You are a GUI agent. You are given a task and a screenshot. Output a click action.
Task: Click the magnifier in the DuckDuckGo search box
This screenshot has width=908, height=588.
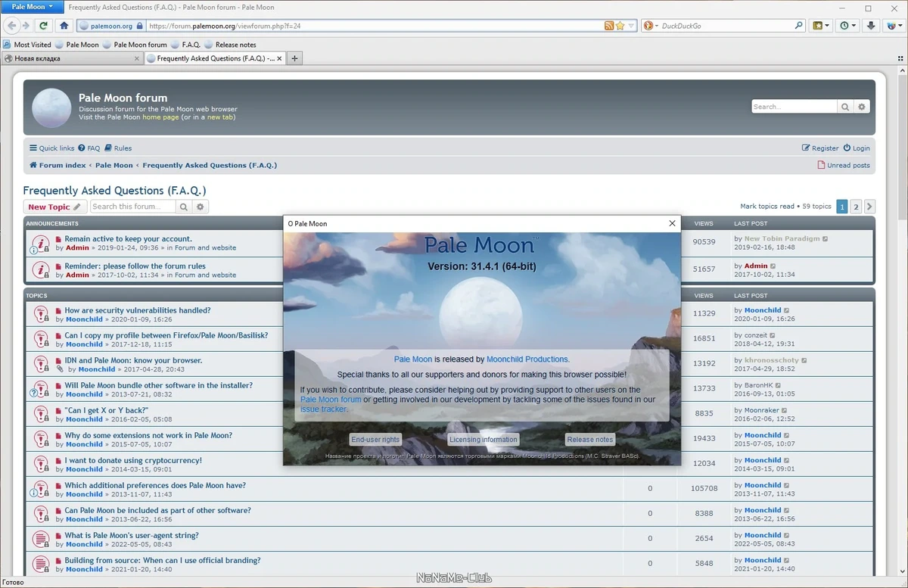tap(799, 26)
